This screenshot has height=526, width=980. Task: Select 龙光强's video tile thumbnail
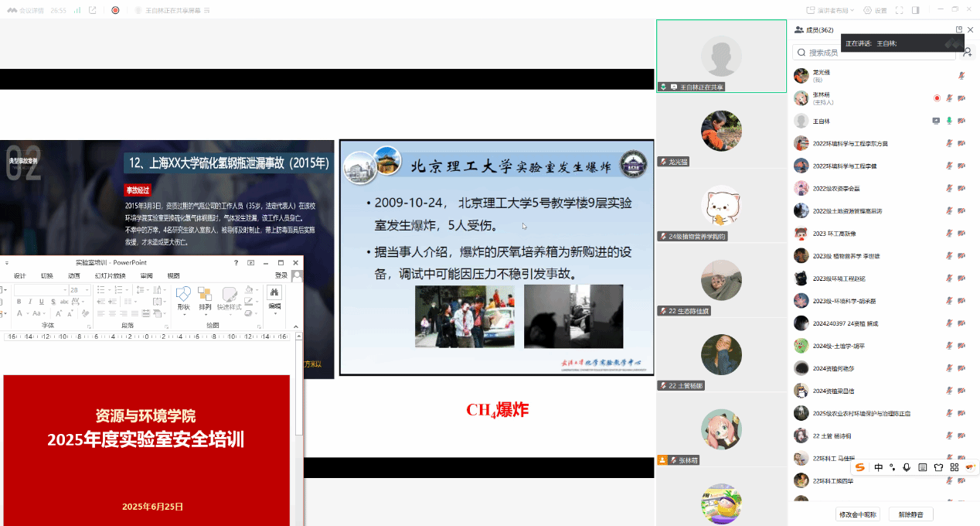pyautogui.click(x=721, y=131)
